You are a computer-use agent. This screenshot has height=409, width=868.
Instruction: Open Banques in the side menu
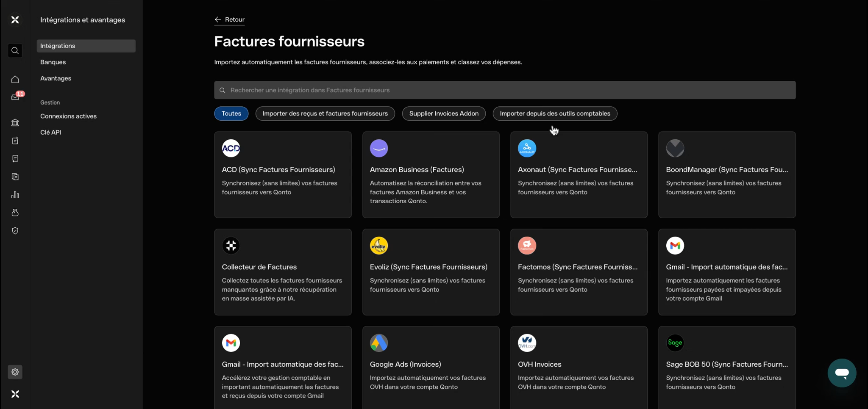(53, 62)
